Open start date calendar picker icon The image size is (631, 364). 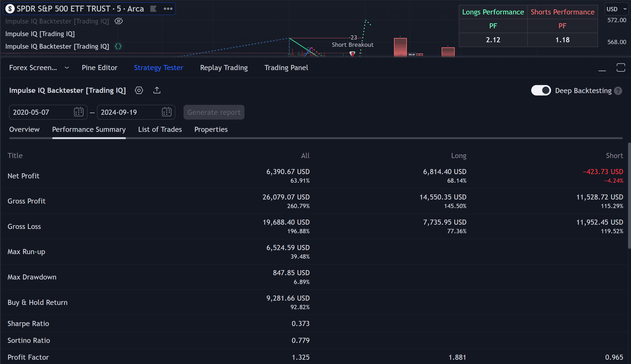[79, 112]
